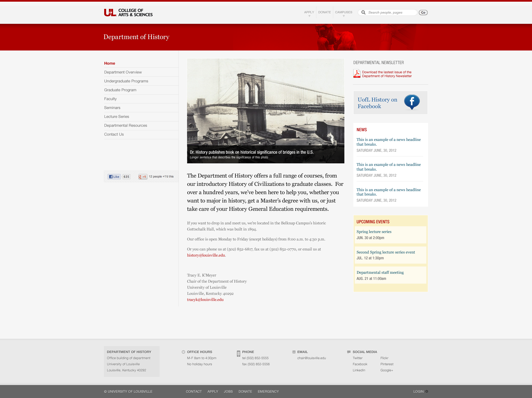Open the history@louisville.edu email link

[206, 255]
